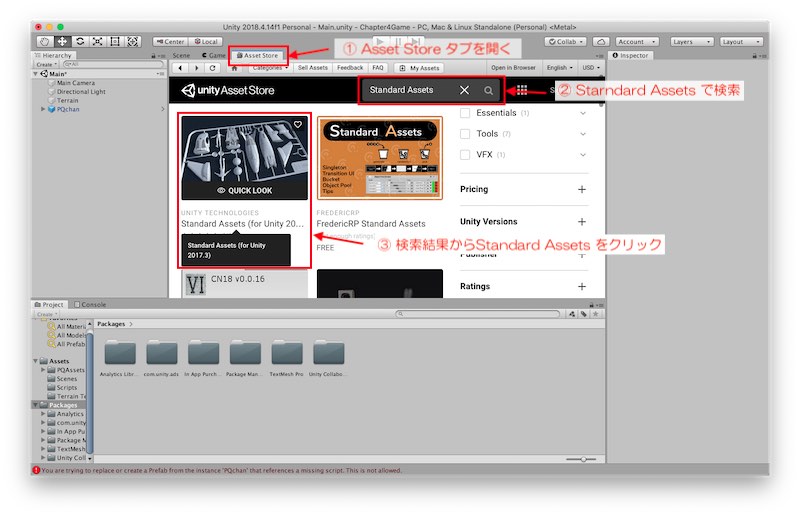Click the Project search field
The image size is (800, 516).
(478, 314)
